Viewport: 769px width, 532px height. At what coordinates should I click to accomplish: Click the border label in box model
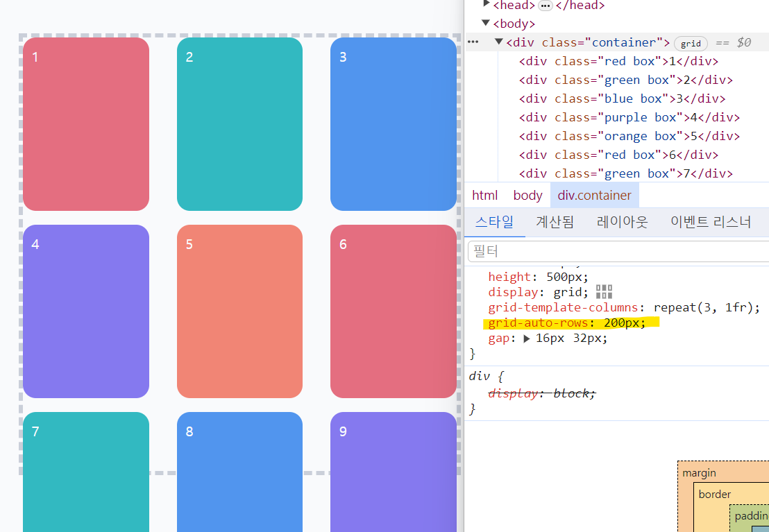click(715, 495)
